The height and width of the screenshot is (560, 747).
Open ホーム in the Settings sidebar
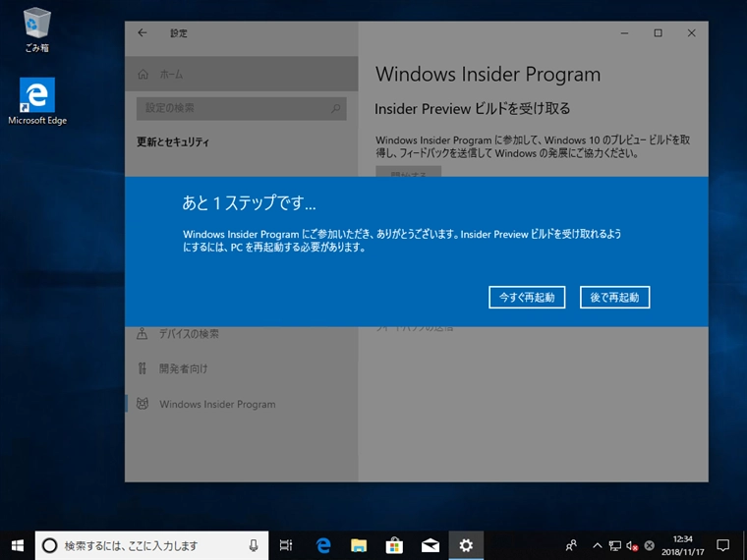[242, 74]
